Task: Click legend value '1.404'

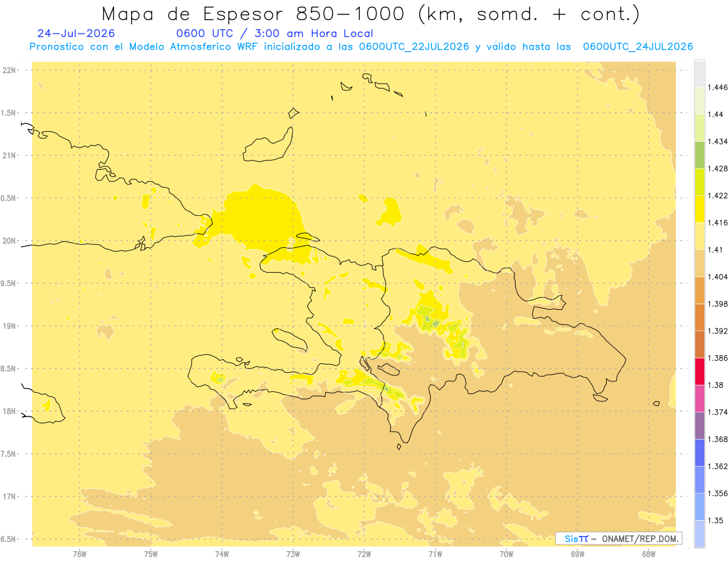Action: (718, 276)
